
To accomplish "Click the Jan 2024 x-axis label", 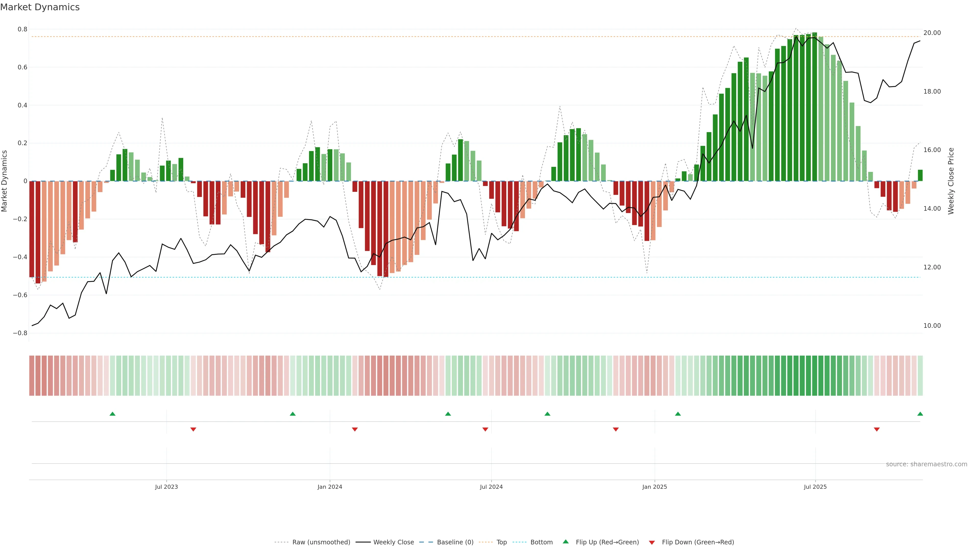I will 330,487.
